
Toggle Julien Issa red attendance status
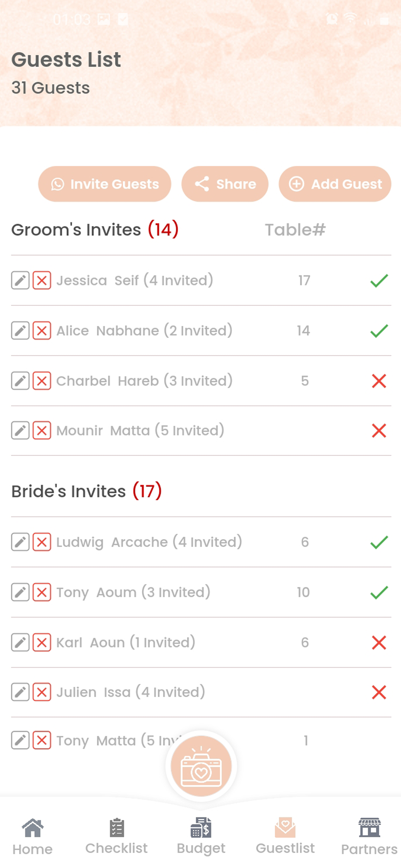tap(379, 693)
